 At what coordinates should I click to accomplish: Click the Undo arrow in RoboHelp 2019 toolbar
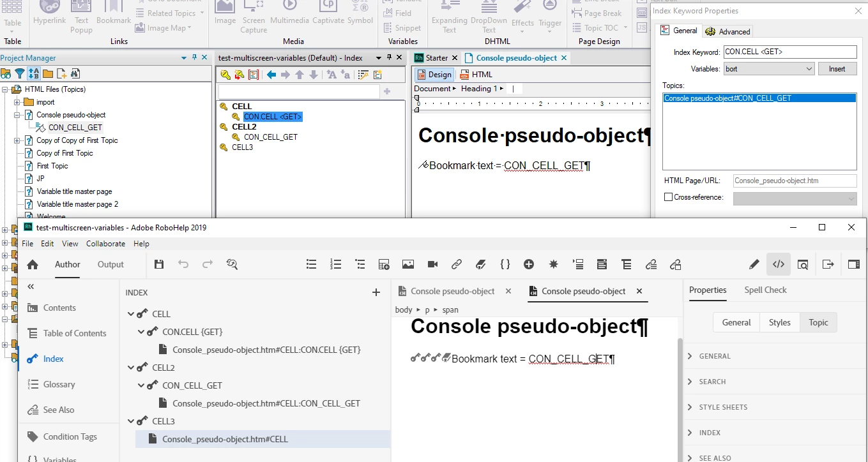(183, 264)
